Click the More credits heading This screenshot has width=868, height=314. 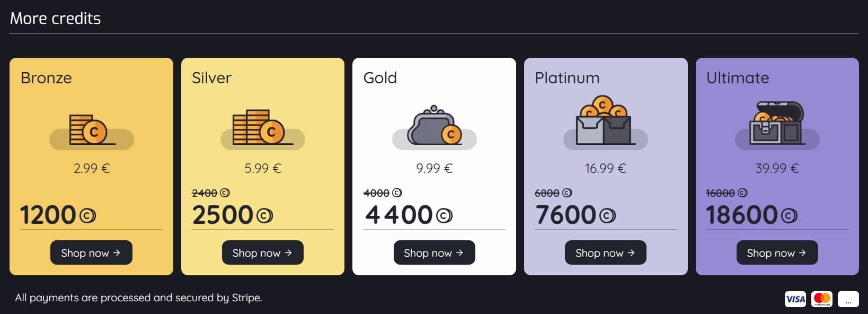(55, 18)
